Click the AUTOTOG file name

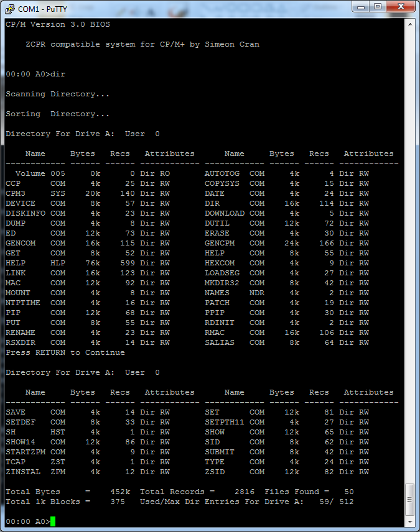pyautogui.click(x=222, y=174)
